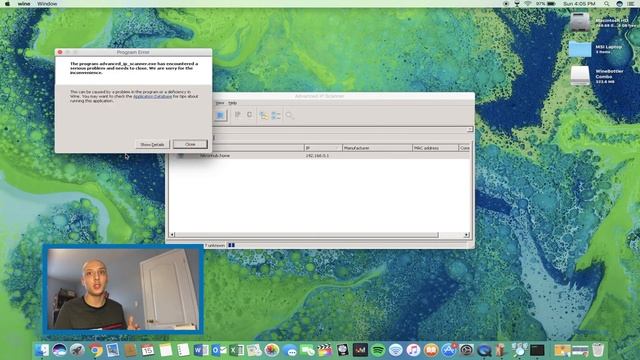Launch Microsoft Excel from the dock

click(x=236, y=350)
